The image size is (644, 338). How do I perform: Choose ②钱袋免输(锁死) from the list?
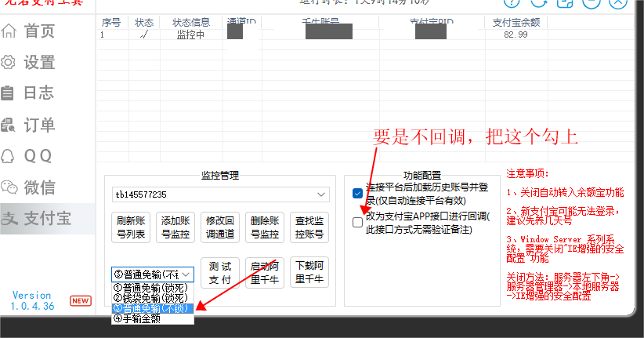152,298
